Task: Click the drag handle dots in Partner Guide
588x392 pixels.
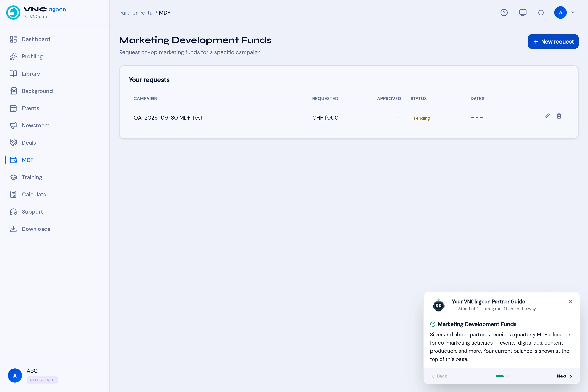Action: click(454, 309)
